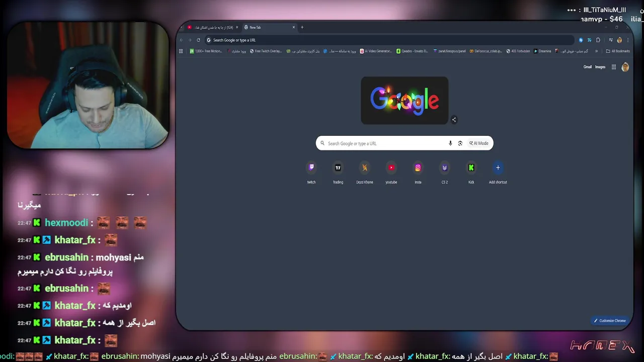Open the Free Twitch Overlay bookmark
Screen dimensions: 644x362
[x=266, y=51]
